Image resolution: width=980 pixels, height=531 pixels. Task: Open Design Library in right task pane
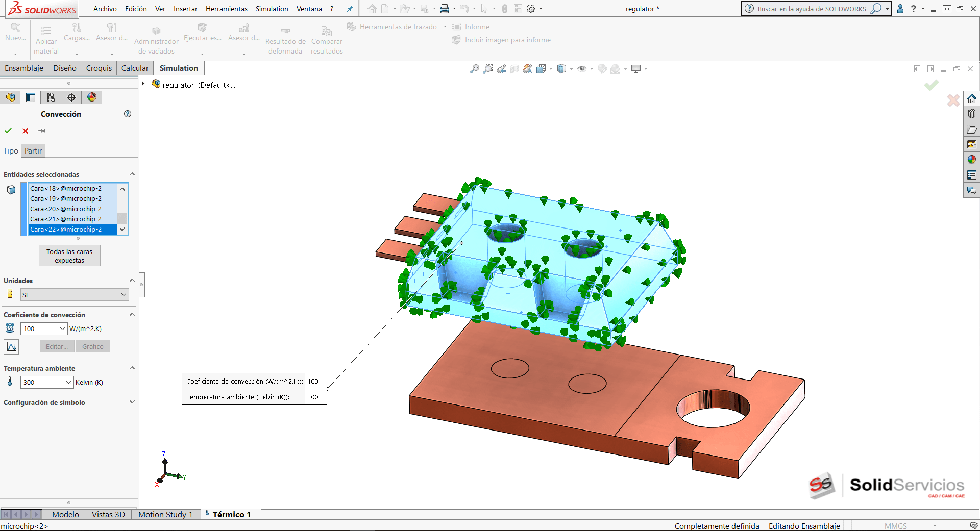click(971, 114)
